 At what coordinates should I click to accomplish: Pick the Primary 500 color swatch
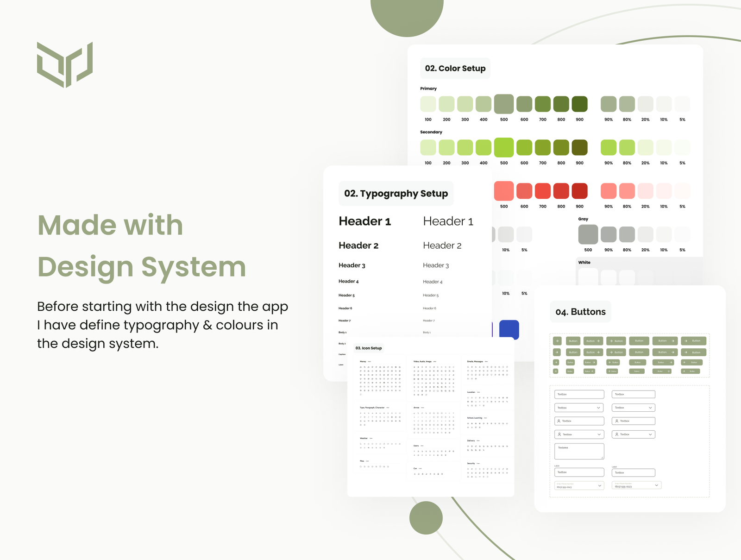pyautogui.click(x=504, y=104)
